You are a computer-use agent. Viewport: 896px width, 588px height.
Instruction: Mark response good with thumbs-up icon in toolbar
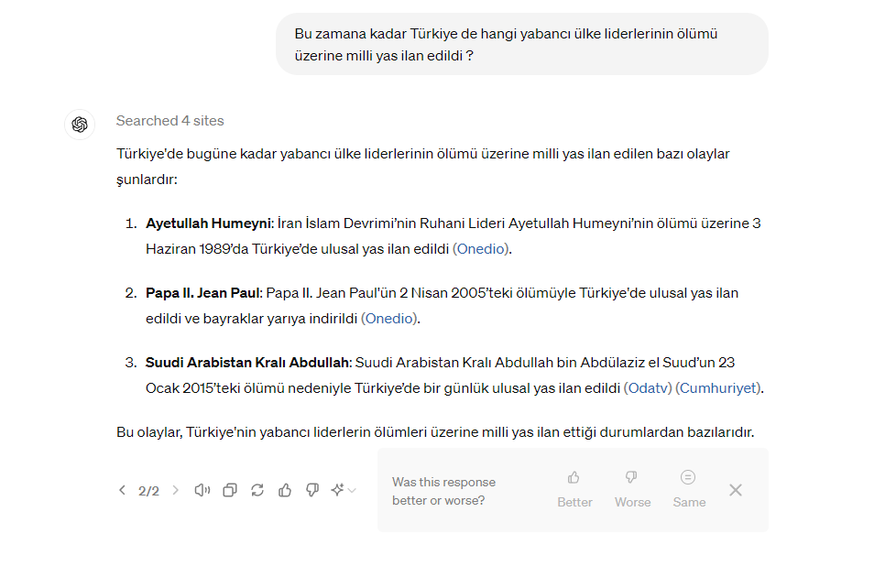(x=285, y=490)
